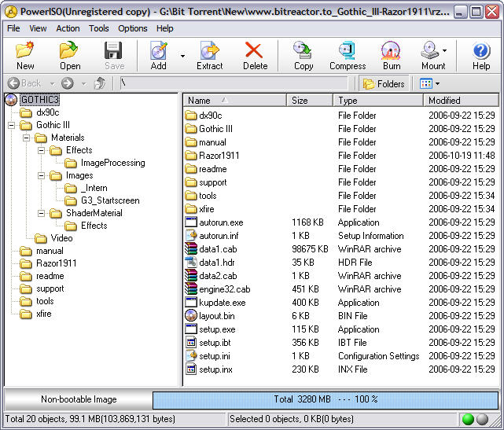Select the _Intern folder in tree
This screenshot has width=504, height=430.
94,188
